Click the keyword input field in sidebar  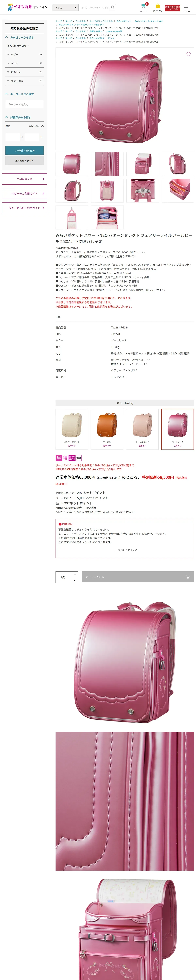(24, 104)
